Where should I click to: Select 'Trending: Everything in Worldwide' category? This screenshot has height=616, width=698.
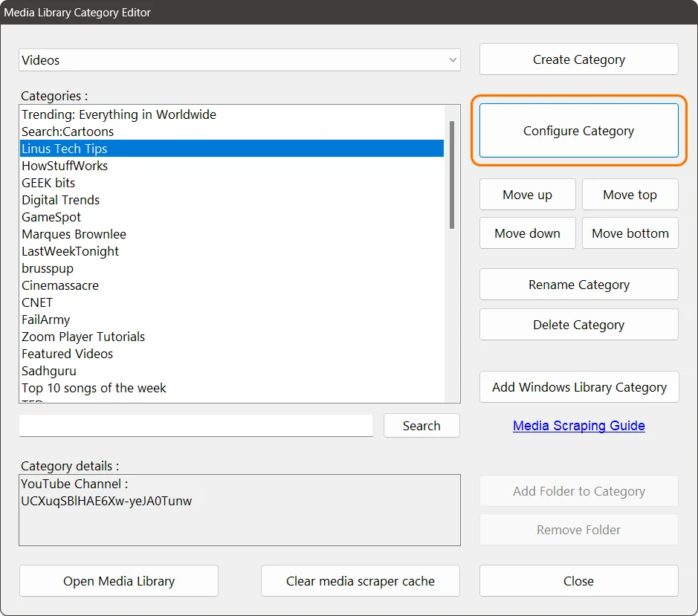tap(232, 114)
